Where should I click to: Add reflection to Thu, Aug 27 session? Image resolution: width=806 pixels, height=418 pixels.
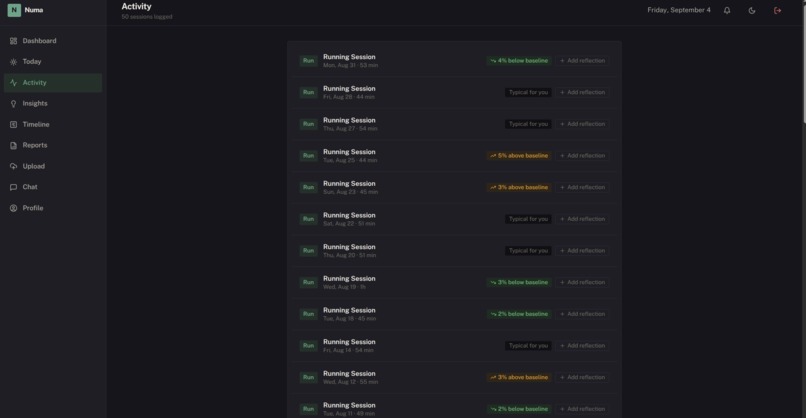click(x=582, y=124)
